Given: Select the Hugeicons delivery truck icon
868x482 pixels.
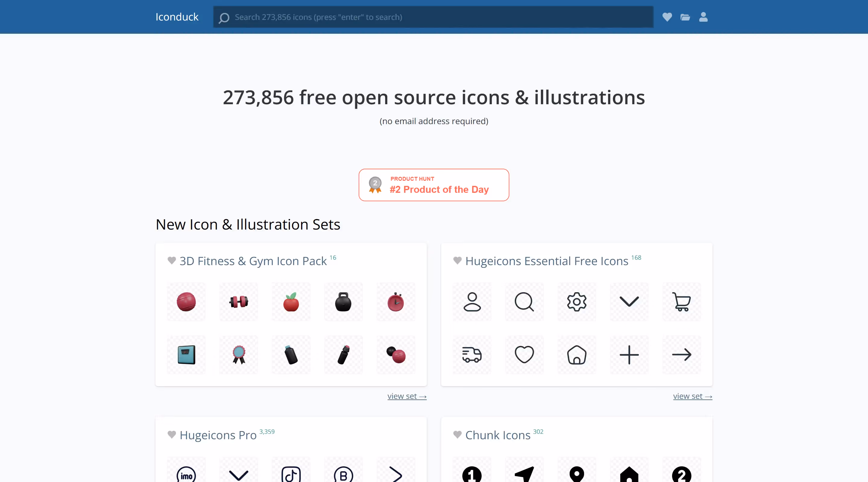Looking at the screenshot, I should pyautogui.click(x=472, y=354).
